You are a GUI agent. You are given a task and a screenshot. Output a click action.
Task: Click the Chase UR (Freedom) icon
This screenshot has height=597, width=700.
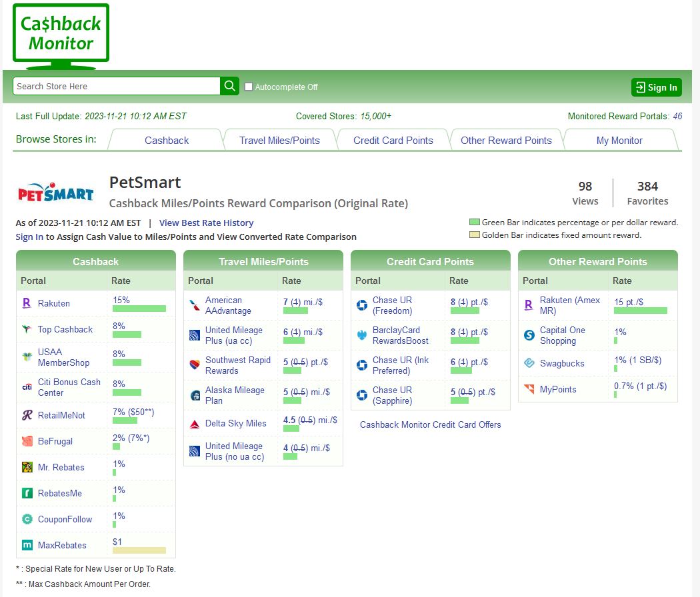pyautogui.click(x=362, y=305)
